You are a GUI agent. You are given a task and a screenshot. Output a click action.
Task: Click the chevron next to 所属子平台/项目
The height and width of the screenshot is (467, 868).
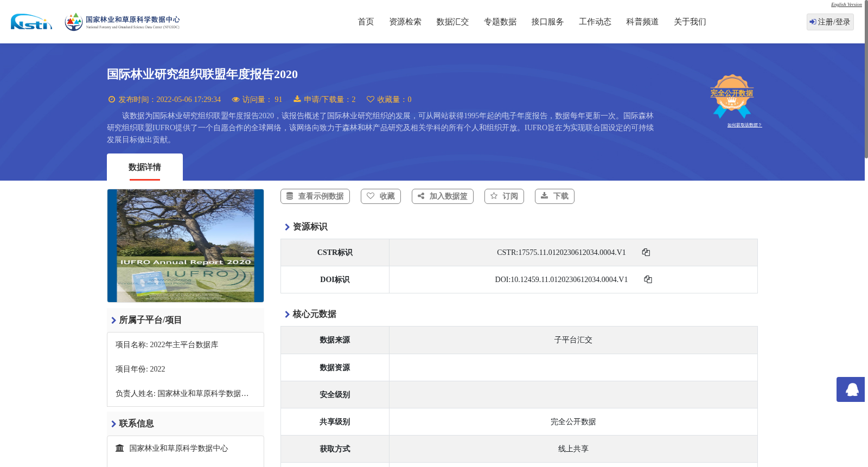pos(113,320)
